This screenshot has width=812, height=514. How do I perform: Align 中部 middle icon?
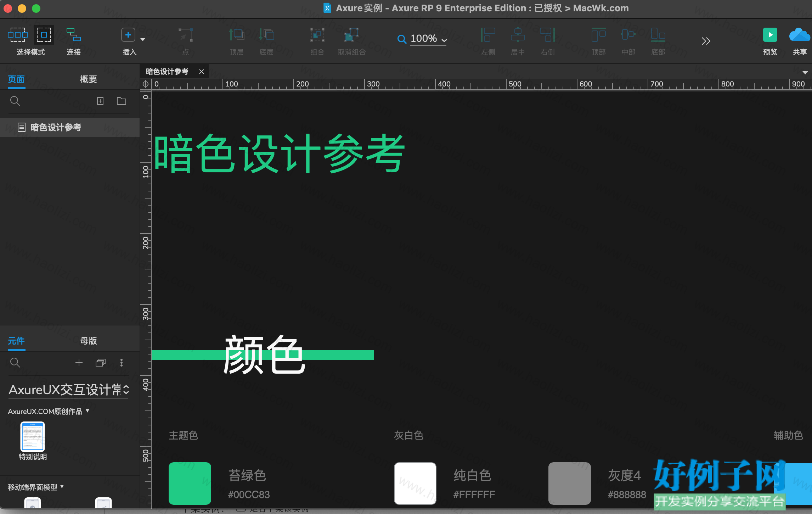tap(628, 35)
